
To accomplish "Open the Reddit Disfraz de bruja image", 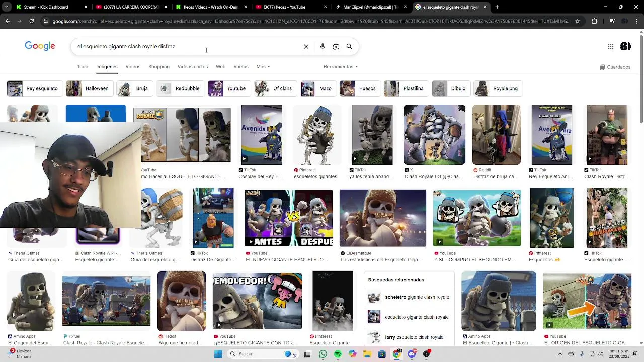I will 497,135.
